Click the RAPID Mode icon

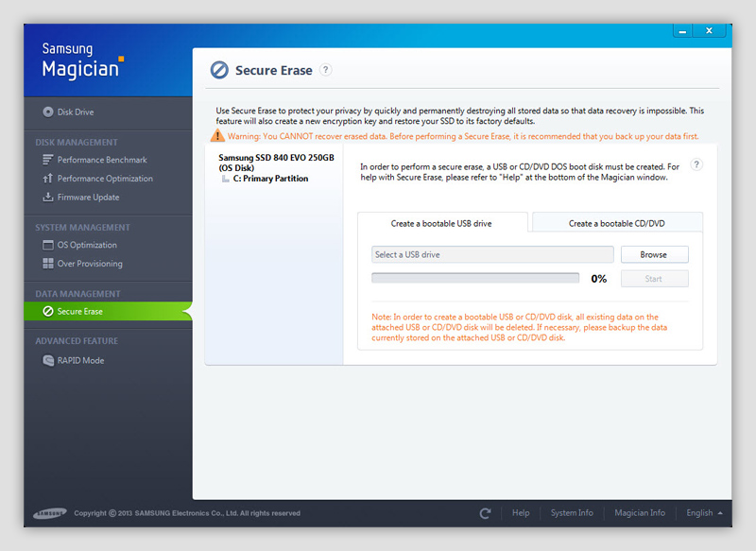48,360
